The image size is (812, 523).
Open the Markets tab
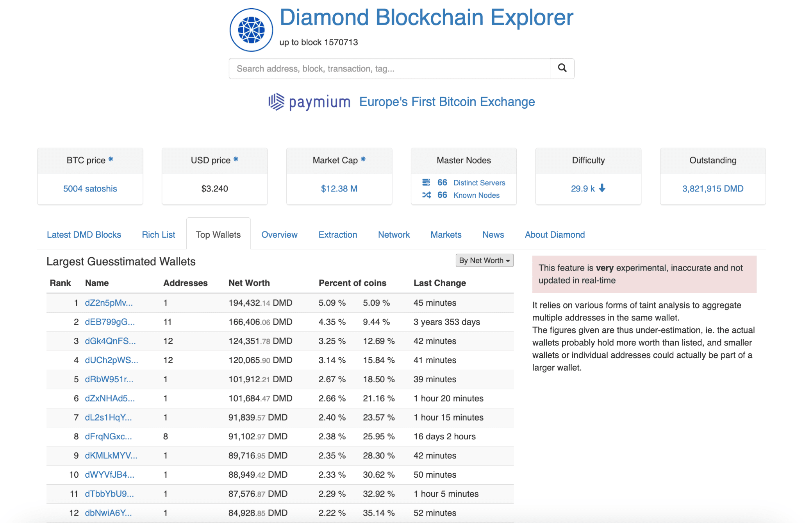point(446,235)
